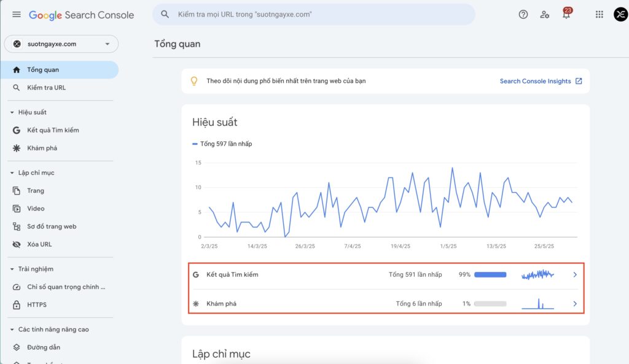Collapse the Lập chỉ mục sidebar section
This screenshot has width=629, height=364.
[x=12, y=173]
